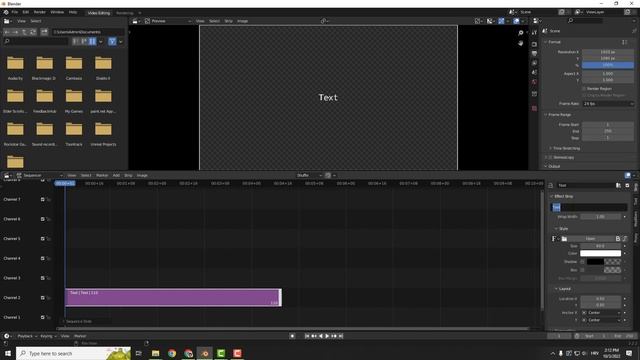Click the zoom magnifier in preview
The image size is (640, 360).
point(521,33)
